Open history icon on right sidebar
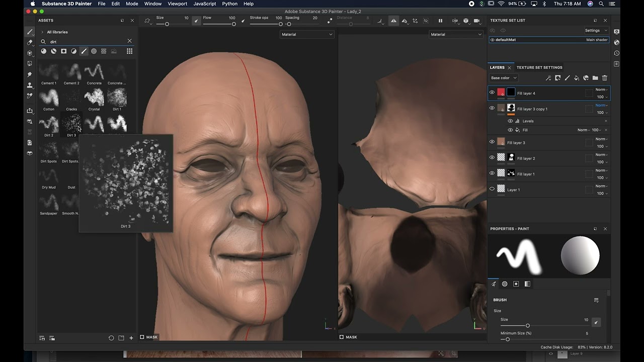The image size is (644, 362). 616,53
